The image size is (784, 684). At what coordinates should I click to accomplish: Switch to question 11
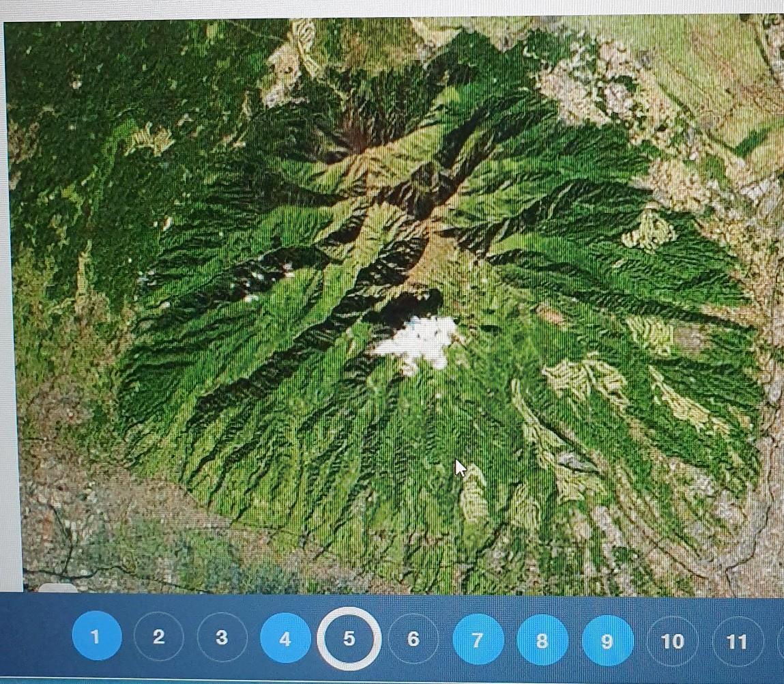pos(737,642)
